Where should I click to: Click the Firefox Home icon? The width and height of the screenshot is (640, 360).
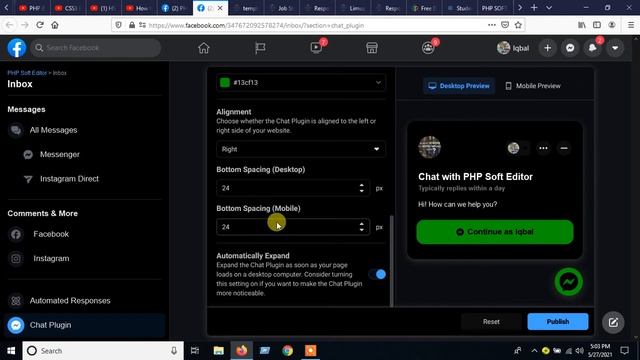55,25
